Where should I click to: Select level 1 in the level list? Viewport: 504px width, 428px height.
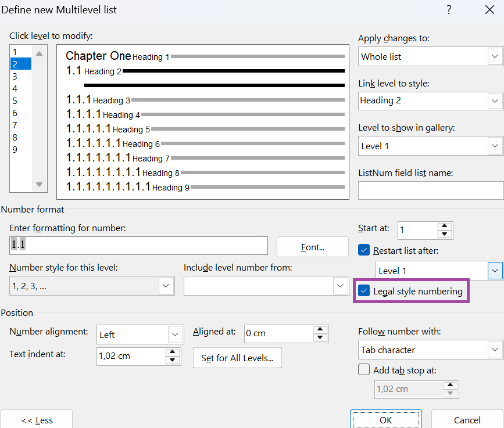point(21,52)
